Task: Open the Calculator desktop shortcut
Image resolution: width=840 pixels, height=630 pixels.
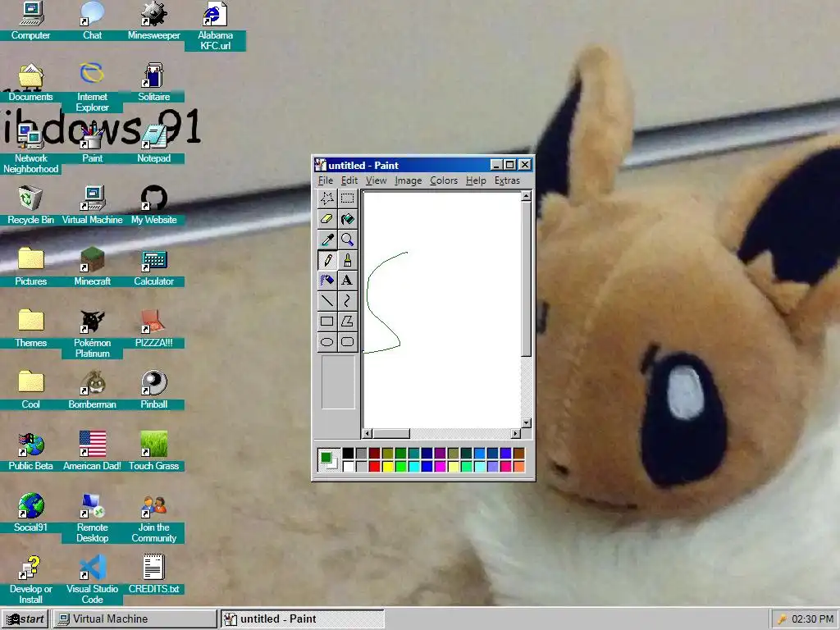Action: [x=153, y=267]
